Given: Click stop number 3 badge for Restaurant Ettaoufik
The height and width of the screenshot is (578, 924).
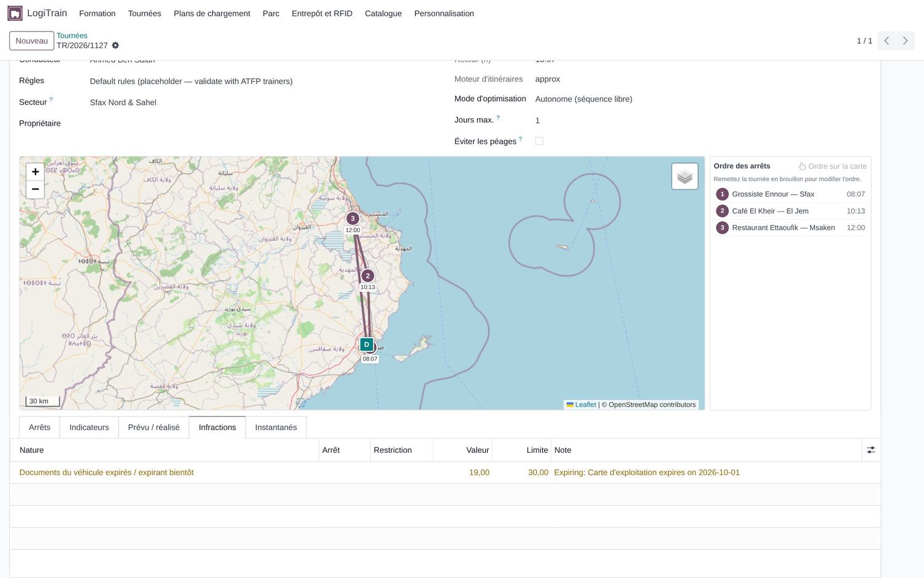Looking at the screenshot, I should point(723,227).
